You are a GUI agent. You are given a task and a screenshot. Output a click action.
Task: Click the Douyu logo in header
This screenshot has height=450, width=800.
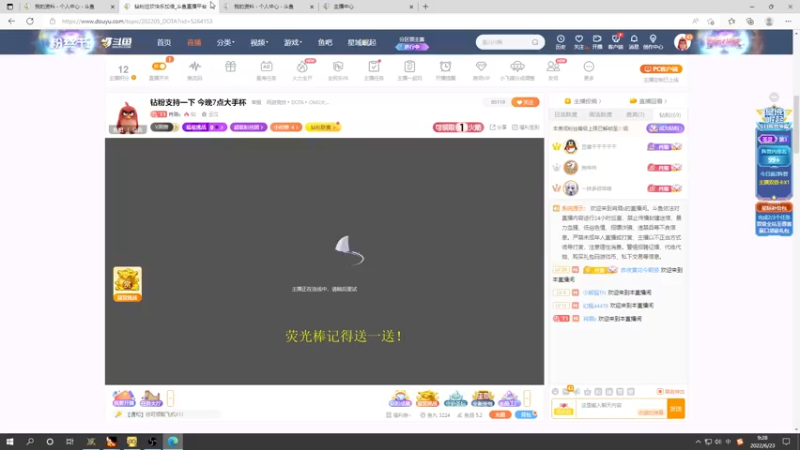(x=116, y=42)
